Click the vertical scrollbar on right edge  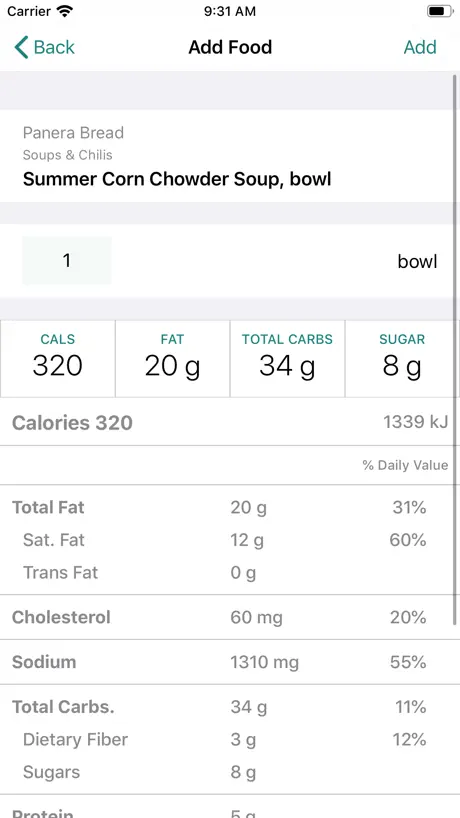click(455, 350)
